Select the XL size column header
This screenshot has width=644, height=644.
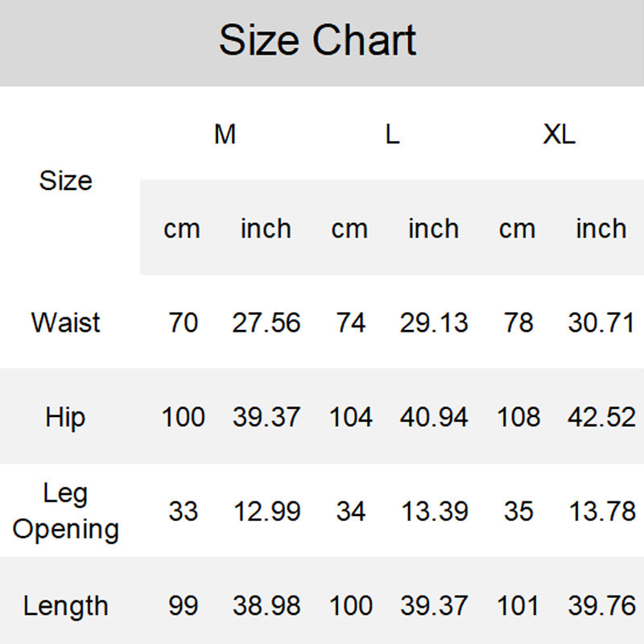(x=559, y=134)
